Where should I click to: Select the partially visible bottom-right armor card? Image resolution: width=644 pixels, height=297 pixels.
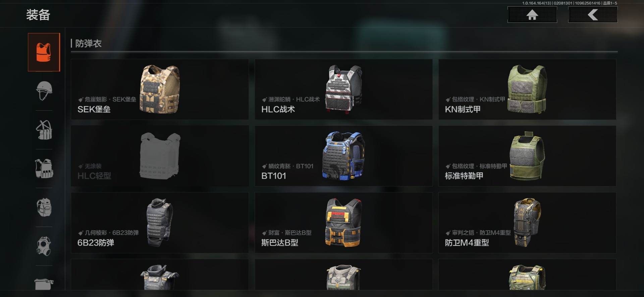coord(527,275)
